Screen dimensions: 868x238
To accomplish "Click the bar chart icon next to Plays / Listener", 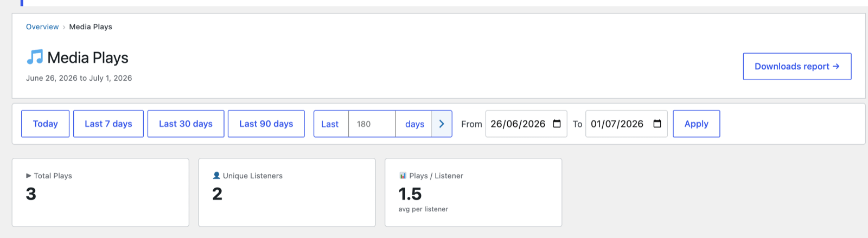I will tap(403, 176).
